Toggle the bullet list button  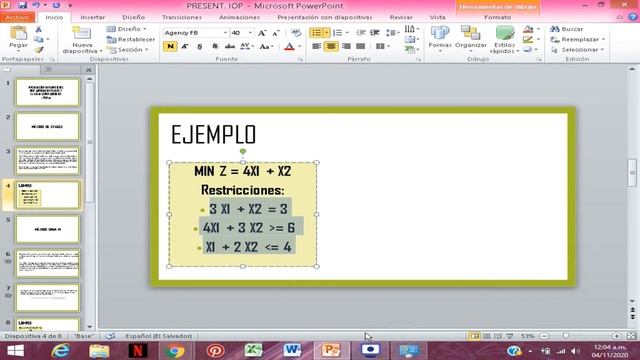point(316,33)
